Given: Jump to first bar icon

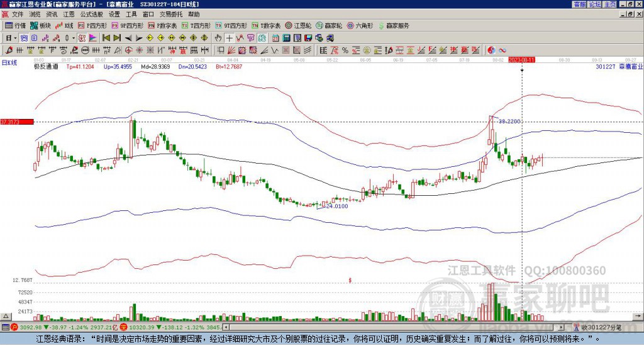Looking at the screenshot, I should pos(106,38).
